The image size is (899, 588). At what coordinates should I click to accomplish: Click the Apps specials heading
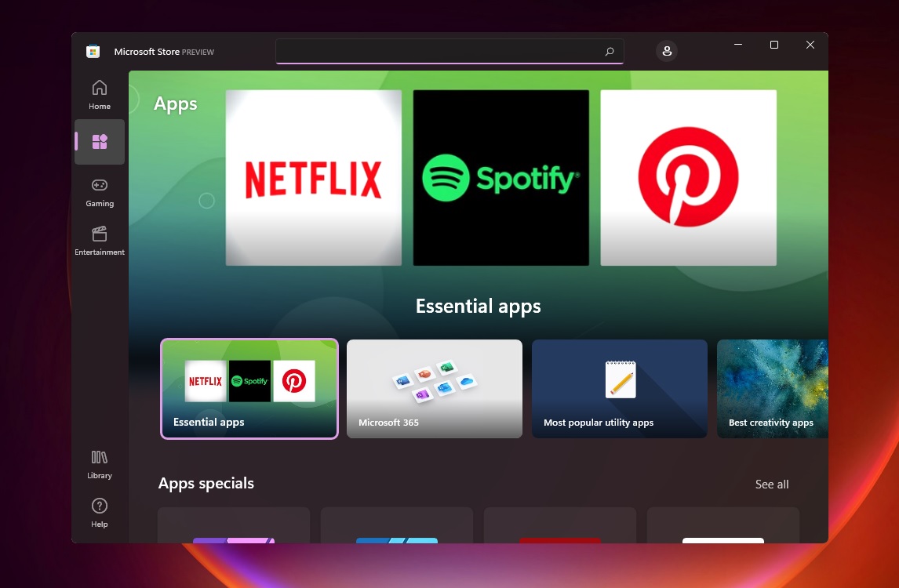(x=206, y=484)
